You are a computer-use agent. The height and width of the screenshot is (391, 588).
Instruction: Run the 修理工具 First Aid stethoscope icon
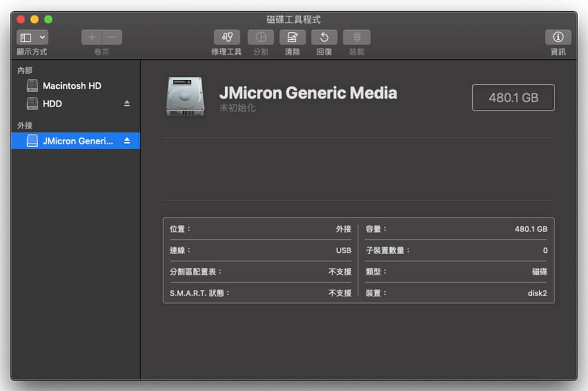[x=227, y=37]
